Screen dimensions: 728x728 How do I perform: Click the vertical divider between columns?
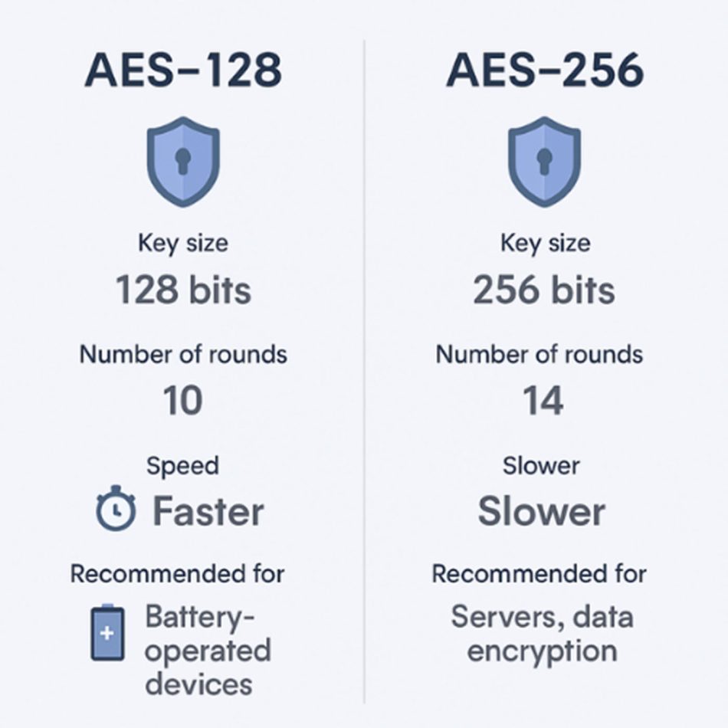coord(365,372)
